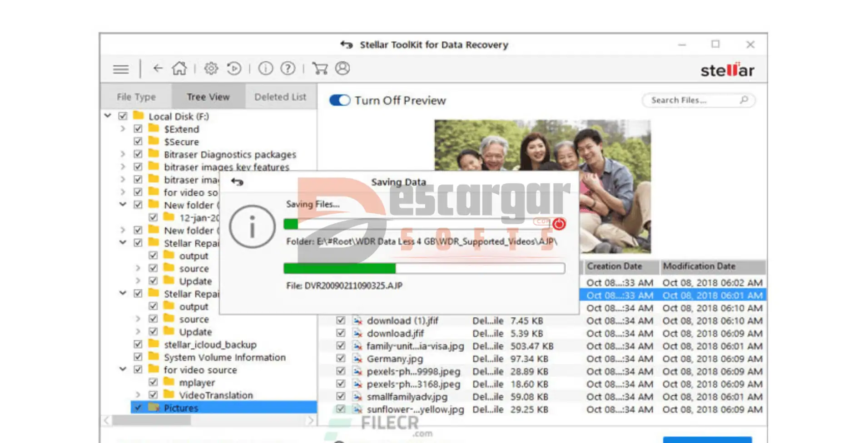Click the stellar_icloud_backup folder icon
The width and height of the screenshot is (868, 443).
pyautogui.click(x=154, y=344)
